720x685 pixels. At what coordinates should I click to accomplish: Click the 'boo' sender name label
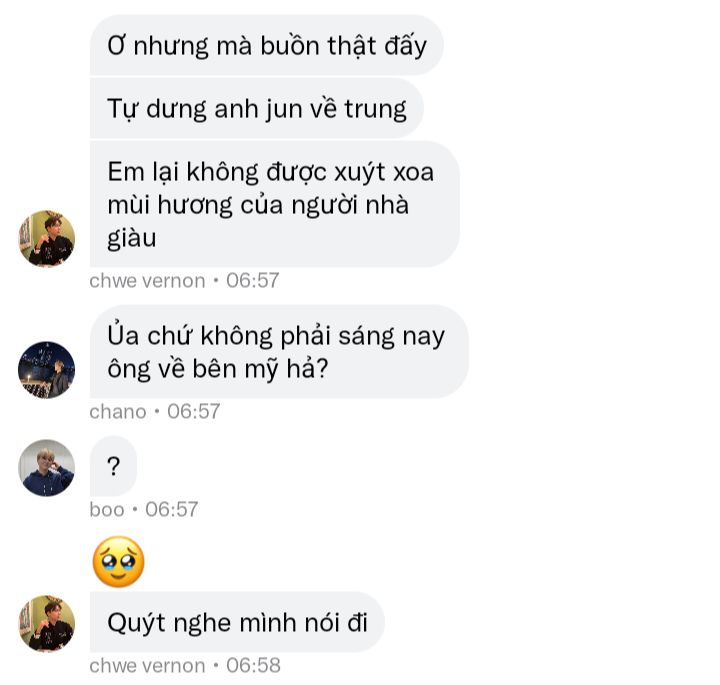(x=107, y=510)
